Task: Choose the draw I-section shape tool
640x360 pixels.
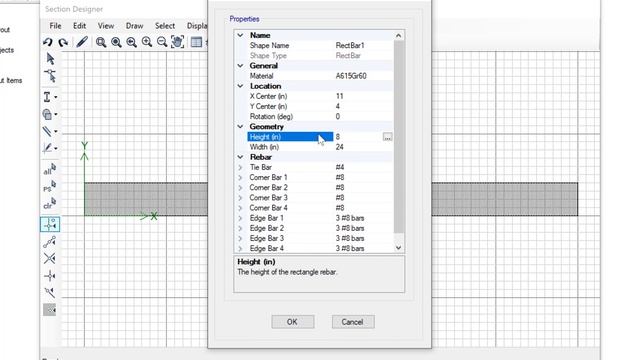Action: pyautogui.click(x=47, y=97)
